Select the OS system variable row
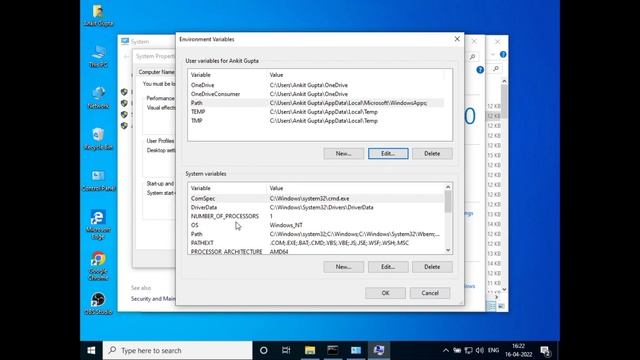The image size is (640, 360). tap(316, 225)
